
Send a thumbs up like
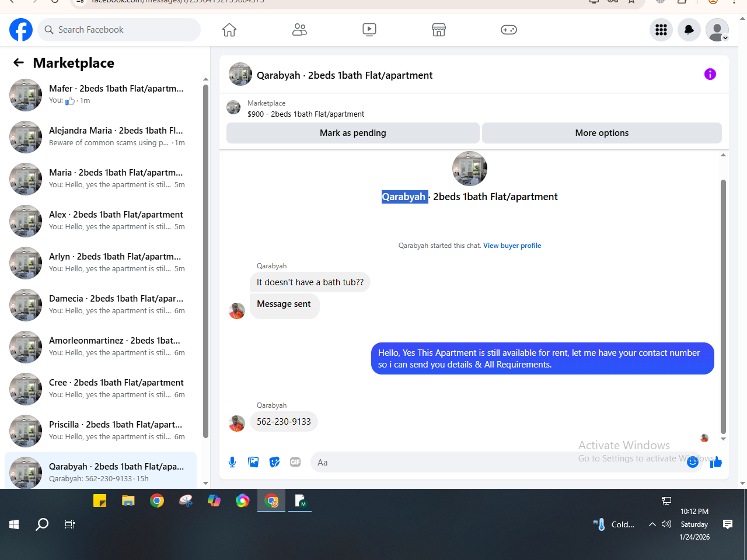click(716, 462)
